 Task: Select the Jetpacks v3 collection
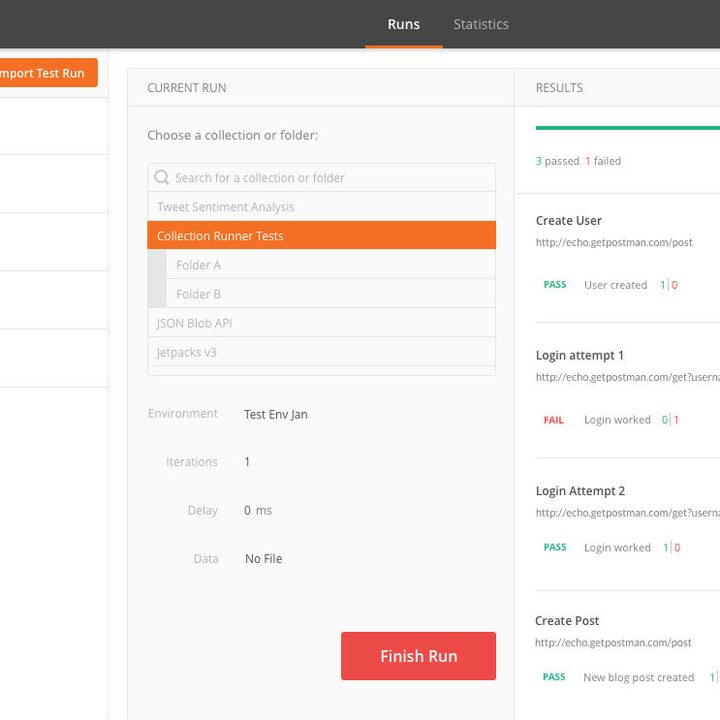coord(321,352)
